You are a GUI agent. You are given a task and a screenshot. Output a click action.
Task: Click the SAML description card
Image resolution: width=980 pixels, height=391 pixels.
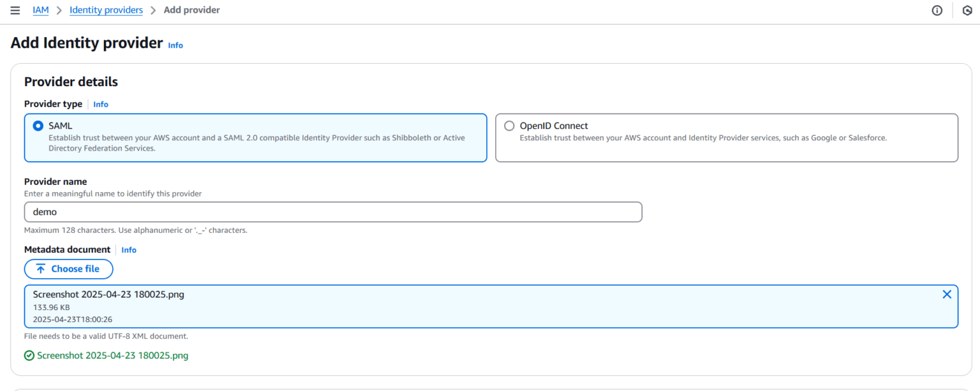255,138
